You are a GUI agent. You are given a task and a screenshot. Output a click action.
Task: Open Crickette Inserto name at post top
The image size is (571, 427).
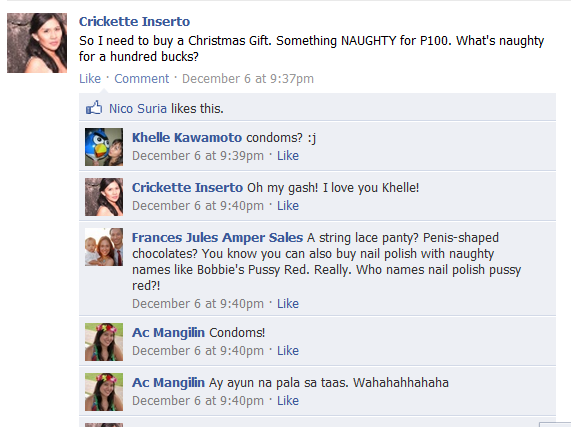134,21
